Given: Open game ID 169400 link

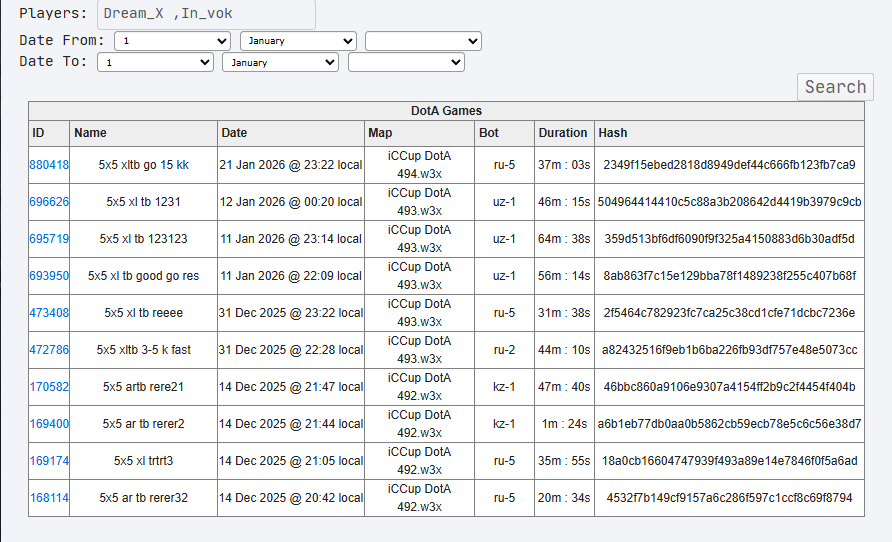Looking at the screenshot, I should 49,424.
